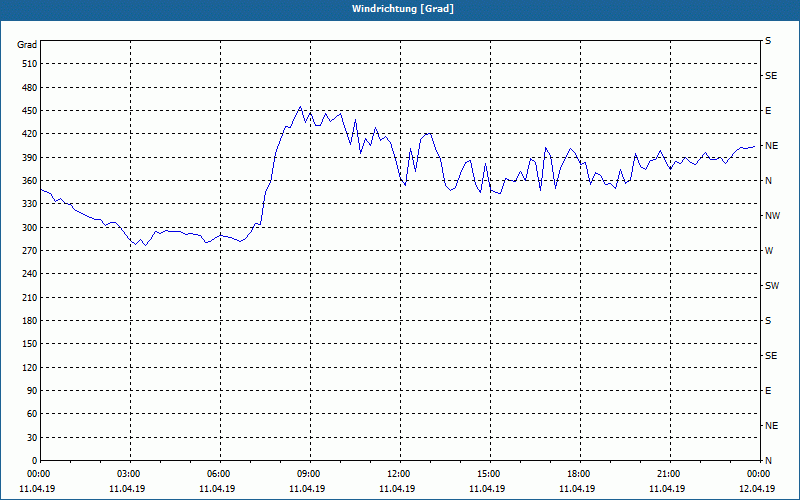This screenshot has width=800, height=500.
Task: Click the 00:00 time label above 12.04.19
Action: click(760, 474)
